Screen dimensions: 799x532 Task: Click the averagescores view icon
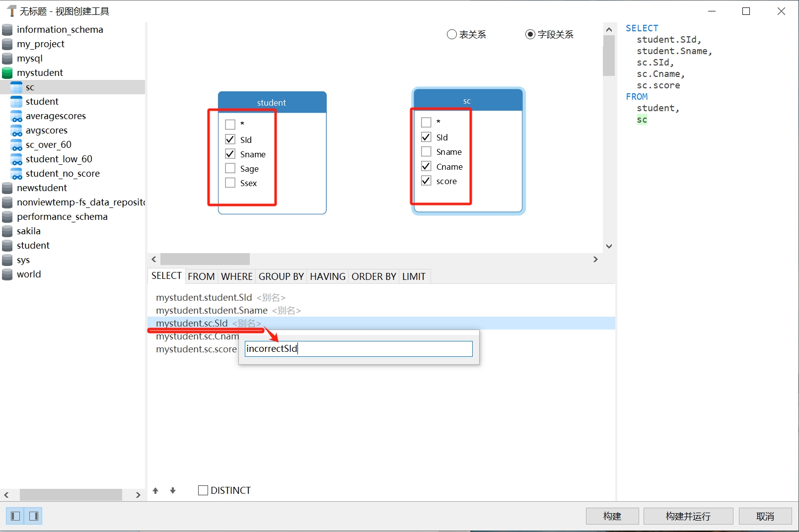[x=16, y=116]
